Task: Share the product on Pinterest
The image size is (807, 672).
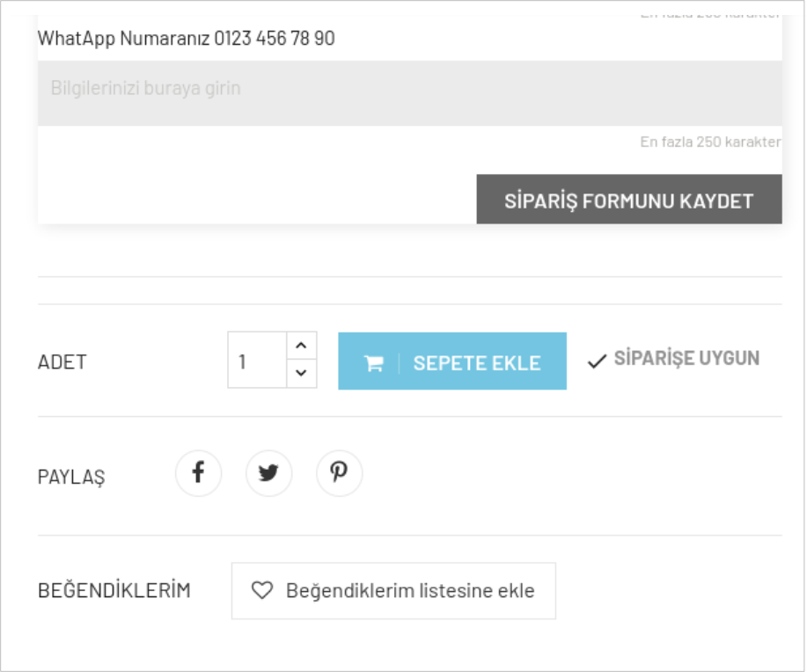Action: coord(339,473)
